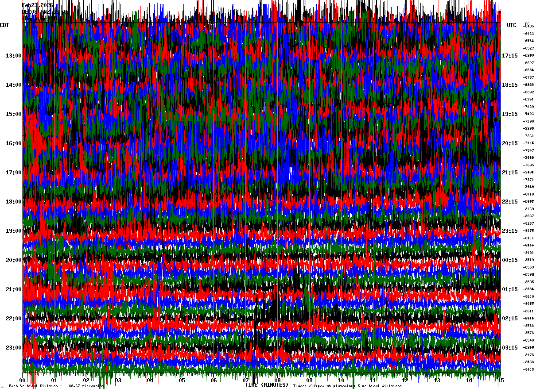Click the Traces clipped footer note

[347, 386]
